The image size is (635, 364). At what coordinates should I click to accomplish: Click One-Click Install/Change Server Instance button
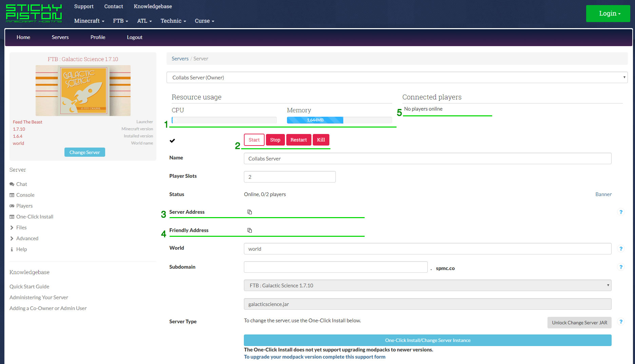coord(427,340)
